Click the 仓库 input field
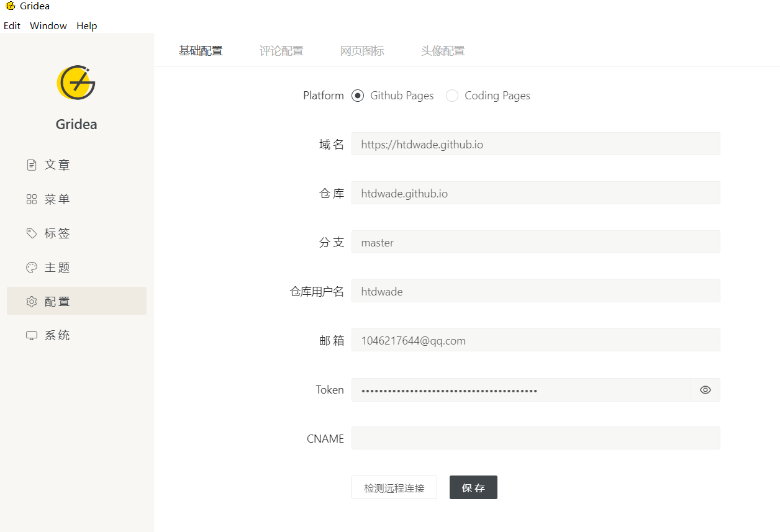 pyautogui.click(x=536, y=193)
